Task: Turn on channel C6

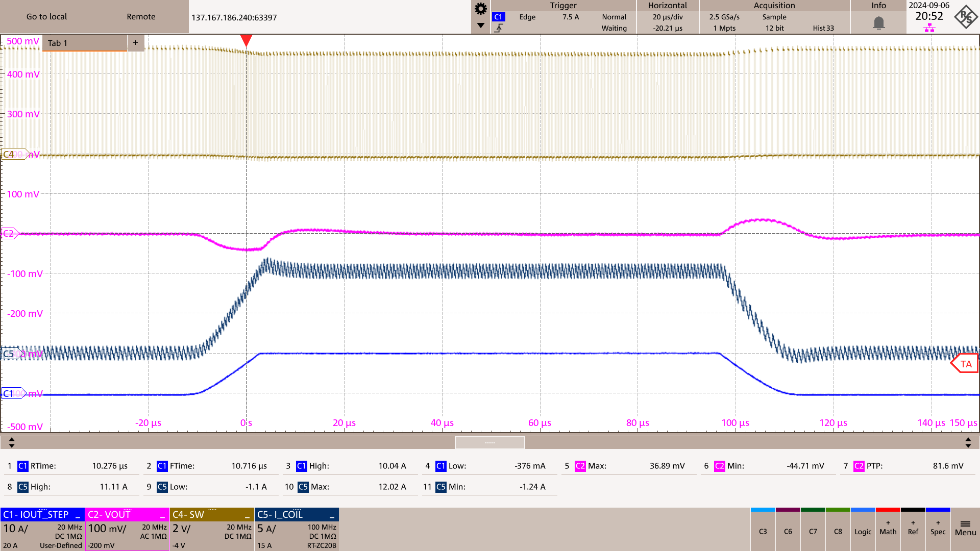Action: pos(788,531)
